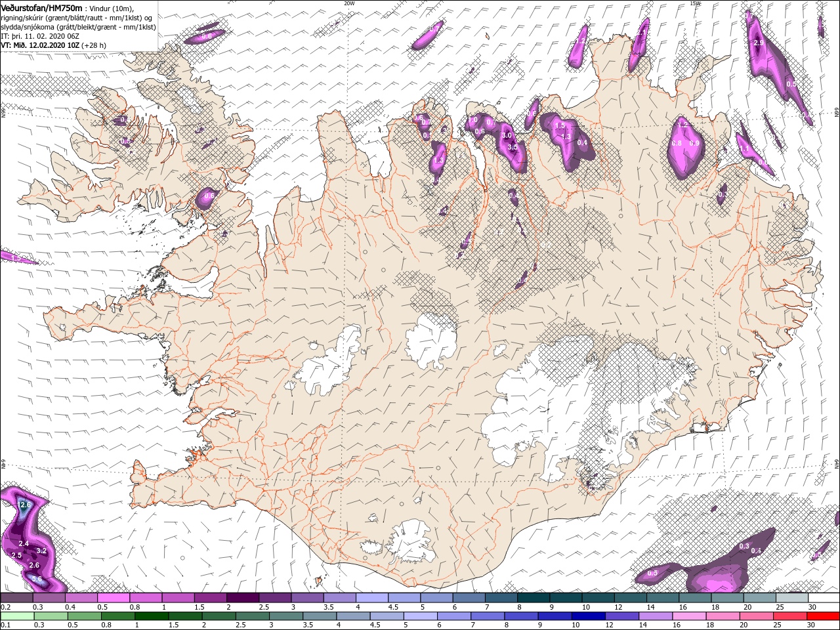Click the dark teal 8 swatch in upper legend
Screen dimensions: 840x630
(532, 598)
